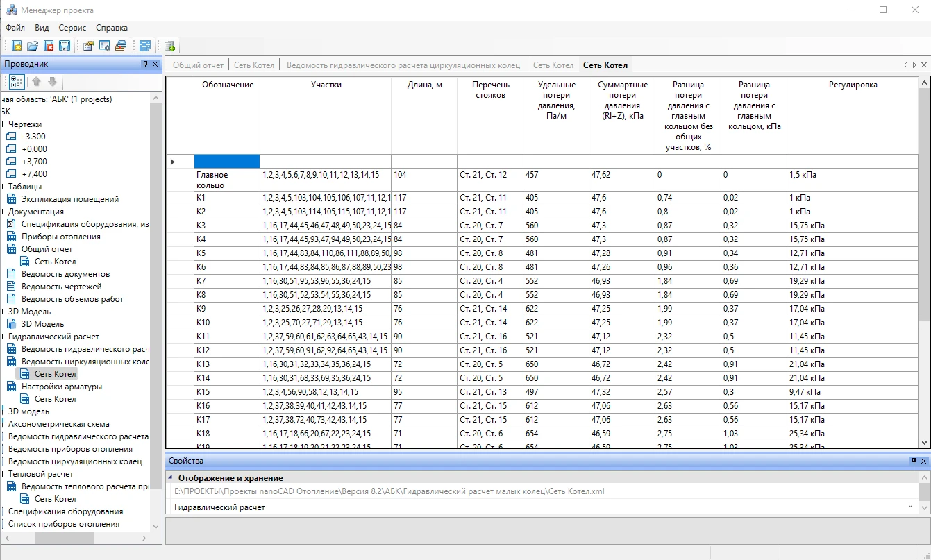Pin the Проводник panel with pushpin icon
This screenshot has height=560, width=931.
(x=145, y=64)
